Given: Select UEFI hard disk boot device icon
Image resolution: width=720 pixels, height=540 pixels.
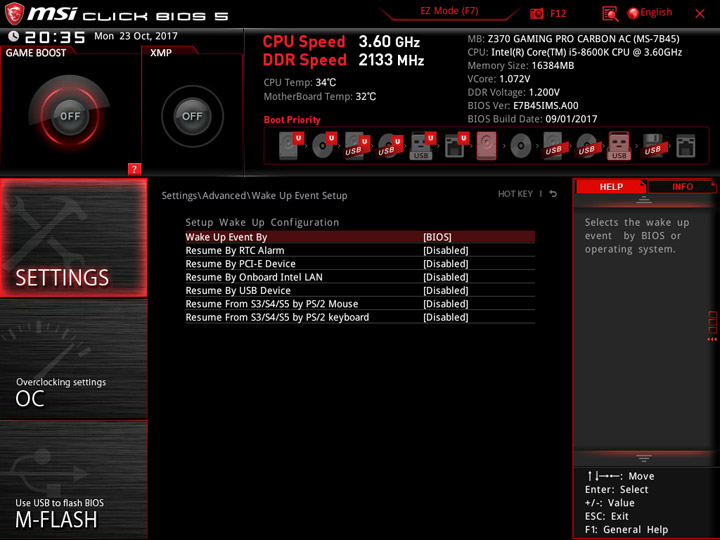Looking at the screenshot, I should coord(292,146).
